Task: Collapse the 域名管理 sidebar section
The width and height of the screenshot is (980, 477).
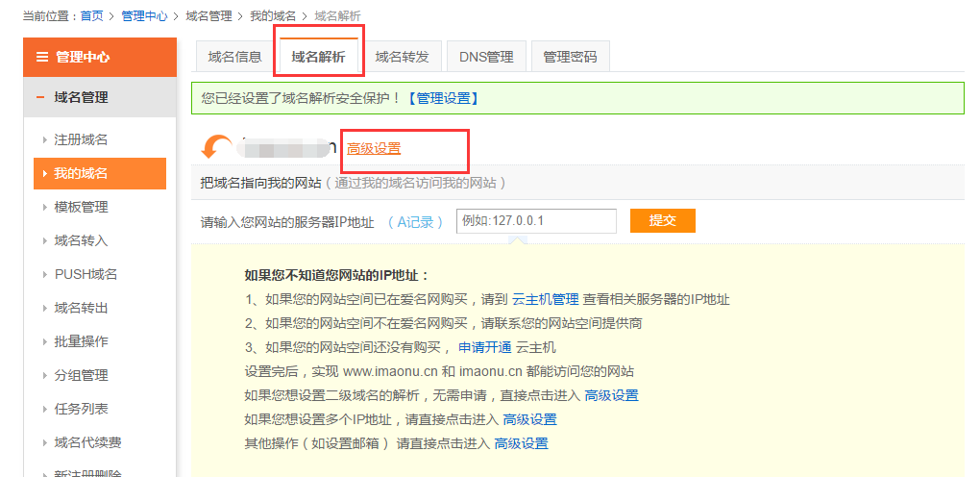Action: click(40, 97)
